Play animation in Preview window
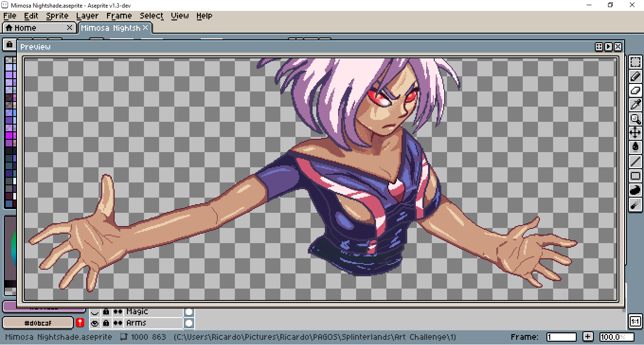 (x=608, y=47)
